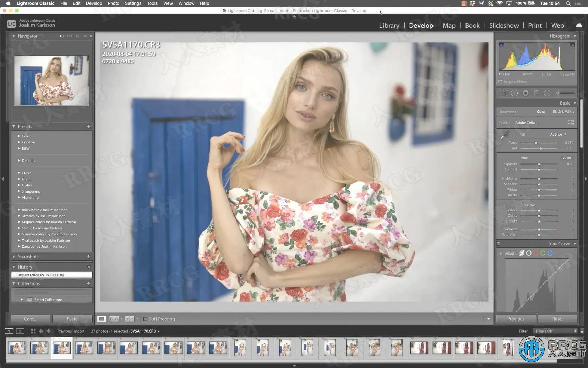This screenshot has height=368, width=588.
Task: Select the blue channel curve circle
Action: tap(550, 253)
